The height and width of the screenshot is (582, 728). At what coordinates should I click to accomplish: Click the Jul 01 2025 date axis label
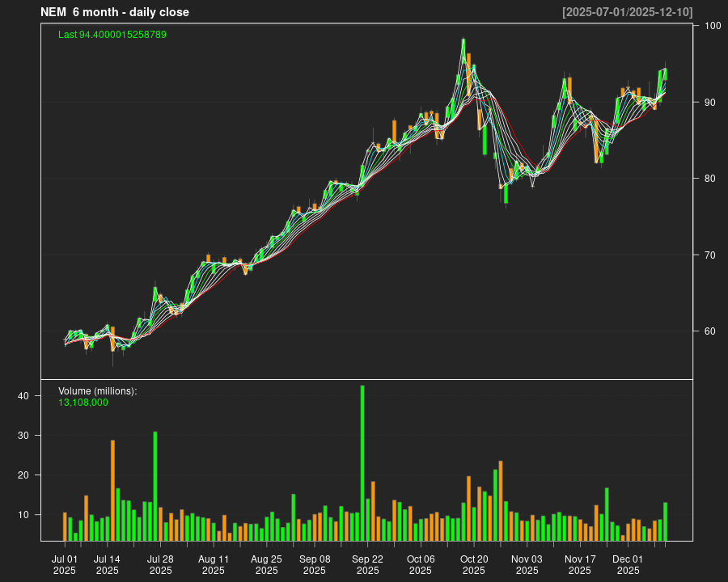pos(65,564)
